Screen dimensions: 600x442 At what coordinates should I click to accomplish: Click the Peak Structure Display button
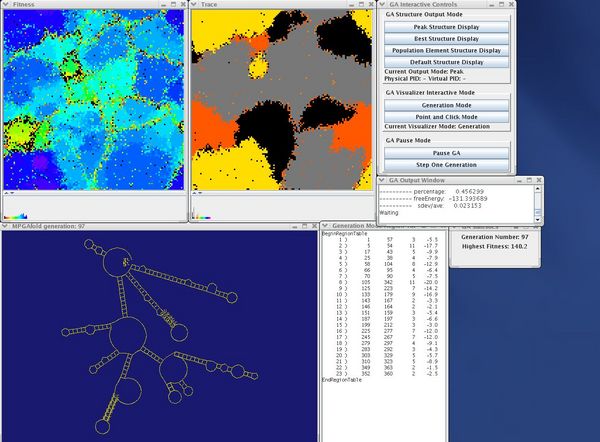click(447, 27)
